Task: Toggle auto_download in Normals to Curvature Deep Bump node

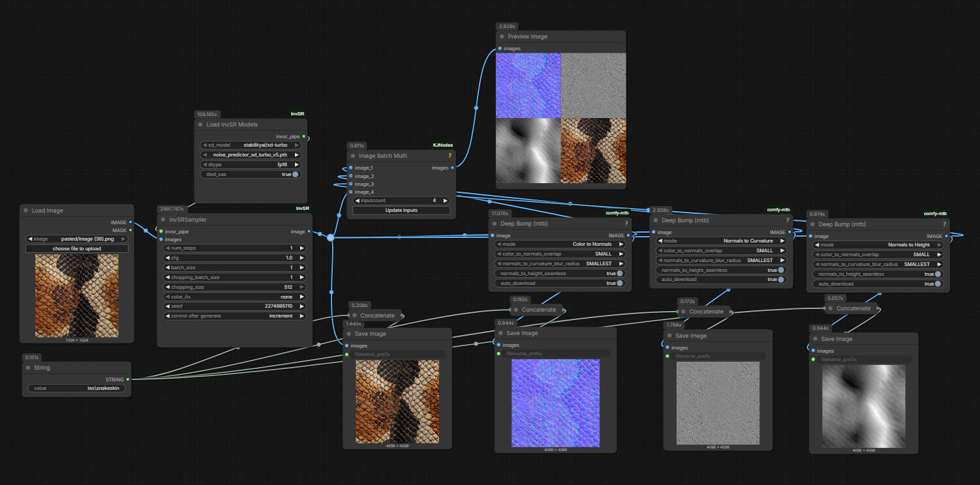Action: pos(780,280)
